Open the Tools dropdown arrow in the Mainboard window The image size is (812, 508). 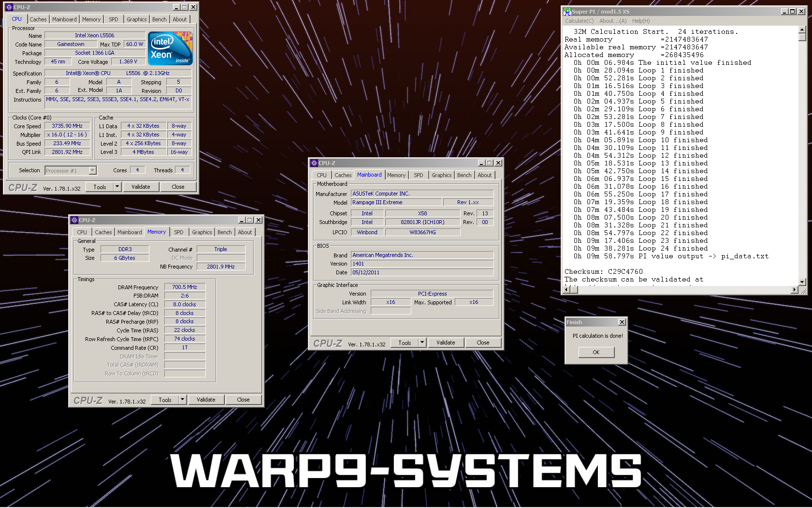[422, 343]
